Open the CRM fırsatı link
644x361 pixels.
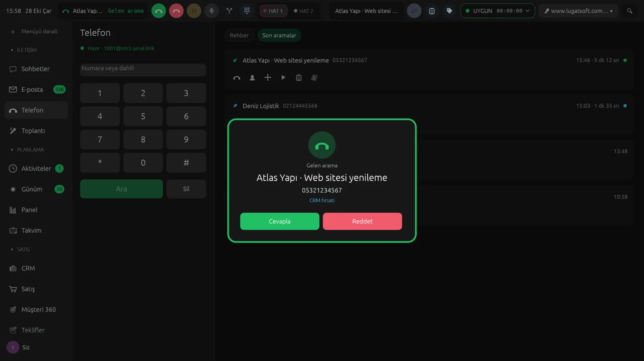pos(322,200)
